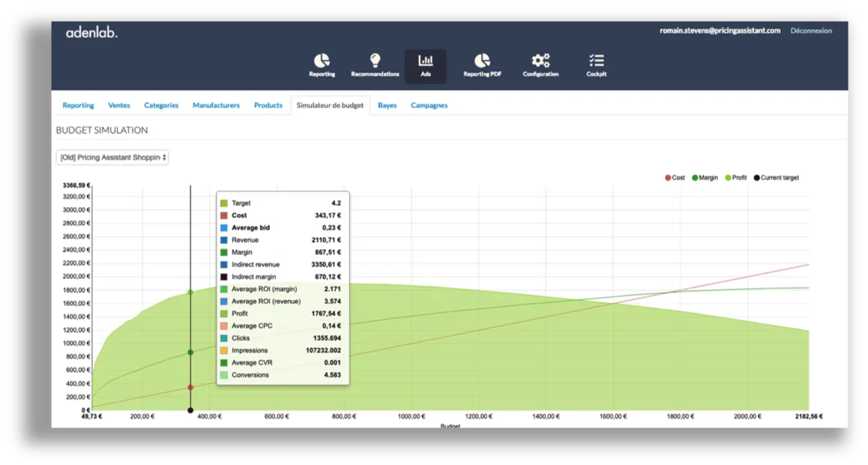Click the green Margin point on marker line
This screenshot has width=868, height=465.
190,352
